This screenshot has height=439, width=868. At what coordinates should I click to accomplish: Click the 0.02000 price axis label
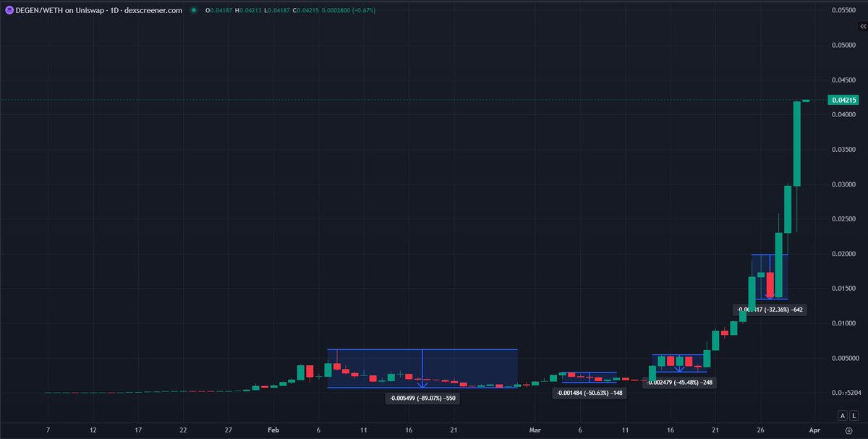843,254
